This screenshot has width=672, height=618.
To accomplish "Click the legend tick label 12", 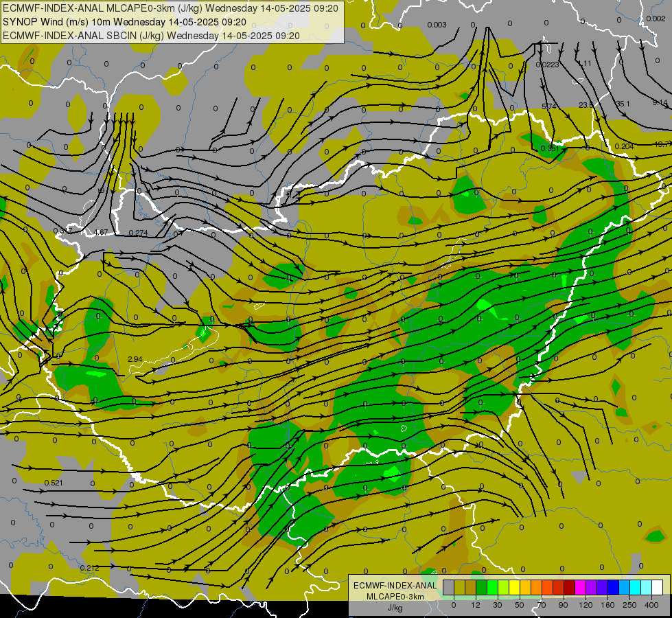I will pyautogui.click(x=476, y=605).
